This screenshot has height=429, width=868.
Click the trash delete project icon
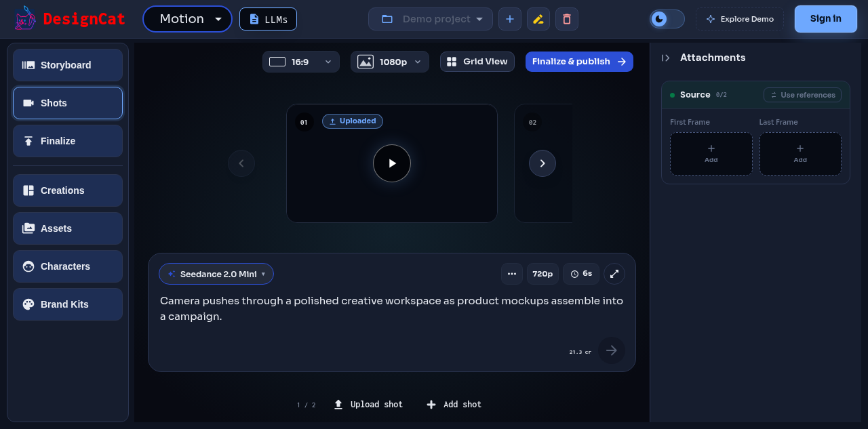567,19
